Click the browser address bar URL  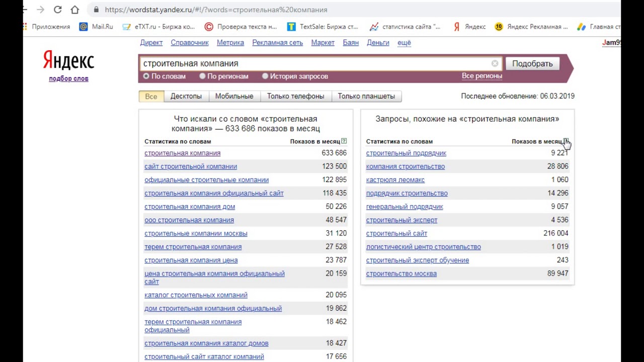coord(216,10)
